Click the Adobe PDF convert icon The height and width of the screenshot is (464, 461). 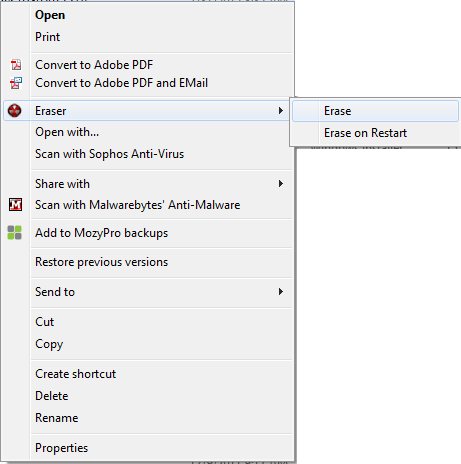(16, 65)
